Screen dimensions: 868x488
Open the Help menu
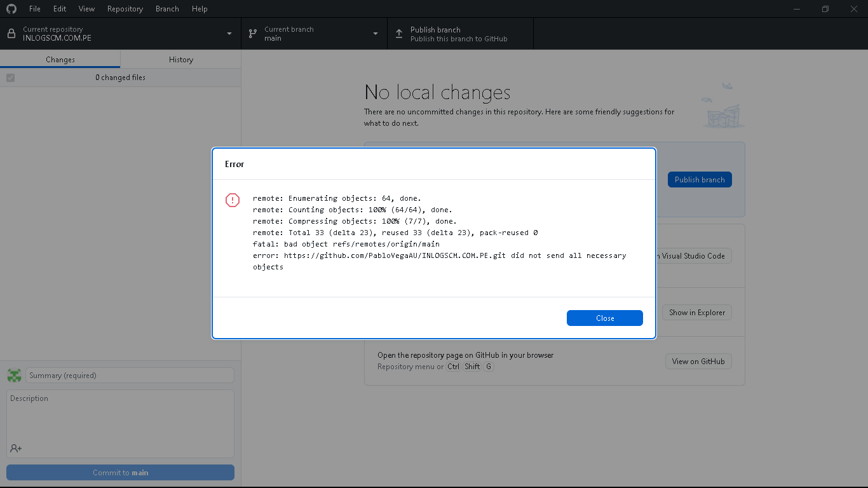point(200,9)
